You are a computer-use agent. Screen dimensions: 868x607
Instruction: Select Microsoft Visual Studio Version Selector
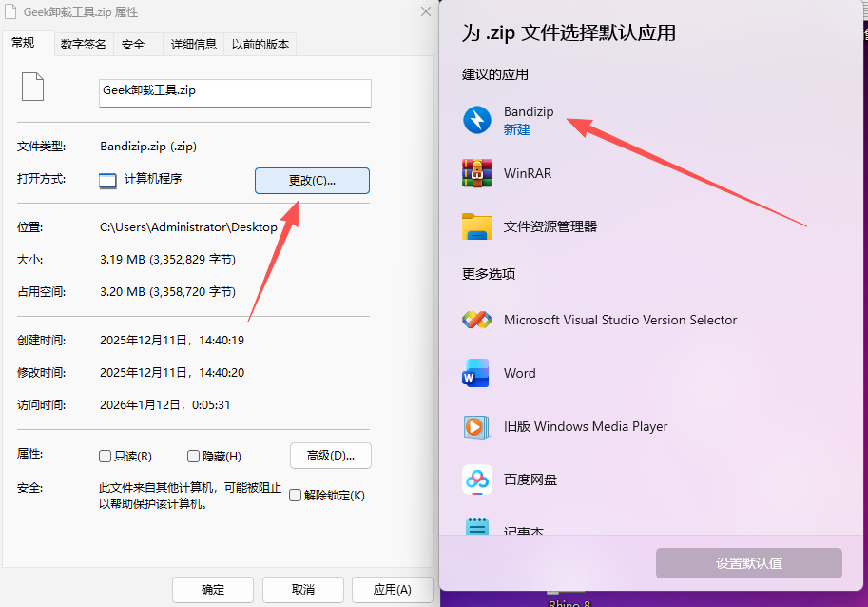pyautogui.click(x=475, y=321)
